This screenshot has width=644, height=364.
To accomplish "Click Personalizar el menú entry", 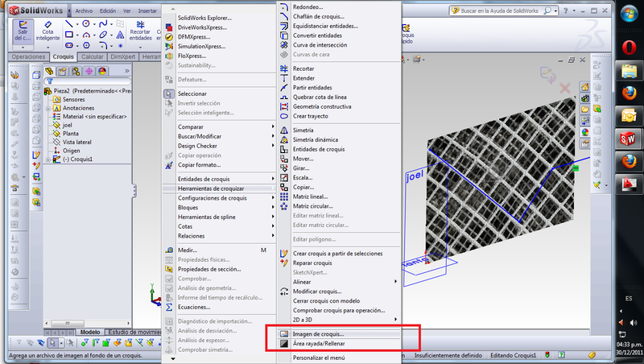I will [319, 358].
